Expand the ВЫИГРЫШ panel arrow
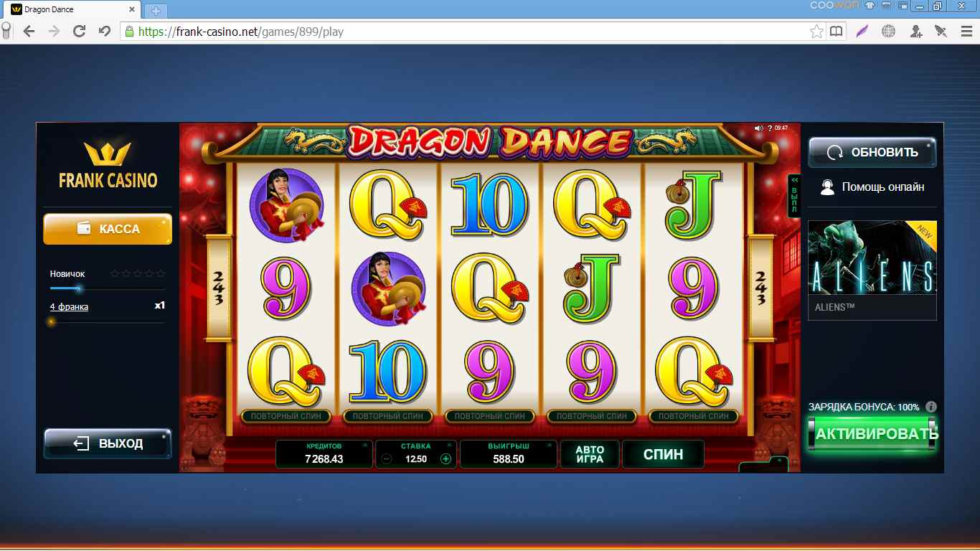Screen dimensions: 980x551 549,446
